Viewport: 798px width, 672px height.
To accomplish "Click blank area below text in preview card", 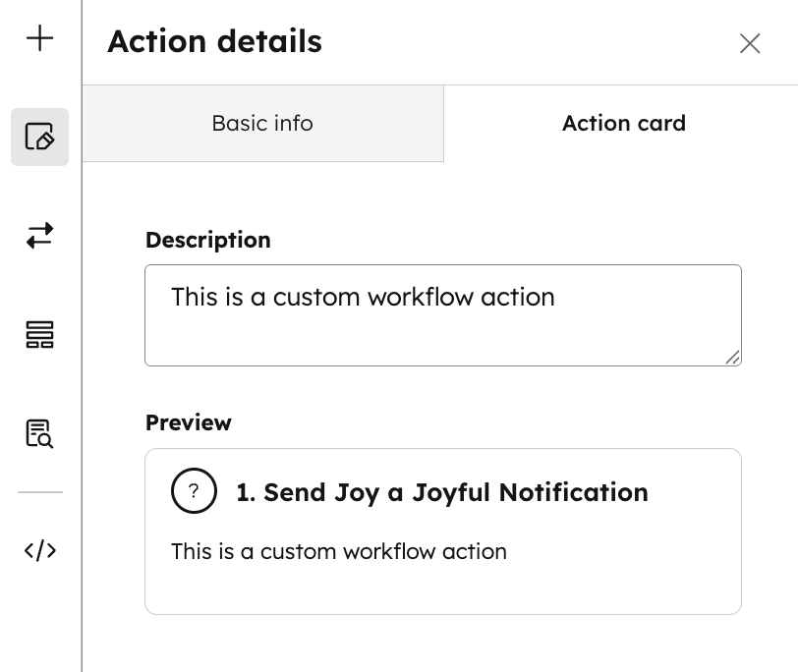I will click(x=442, y=589).
